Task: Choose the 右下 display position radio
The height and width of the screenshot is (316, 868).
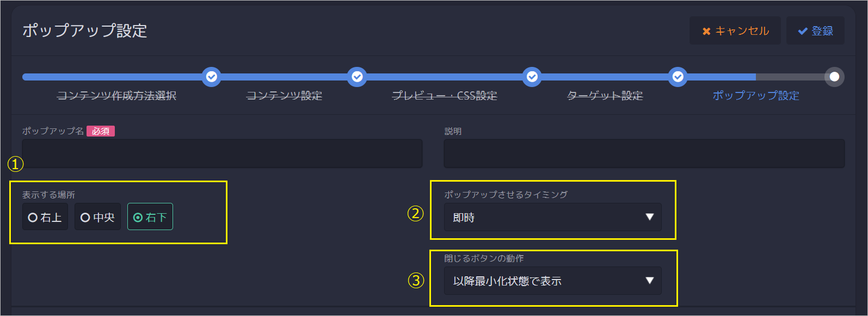Action: tap(150, 217)
